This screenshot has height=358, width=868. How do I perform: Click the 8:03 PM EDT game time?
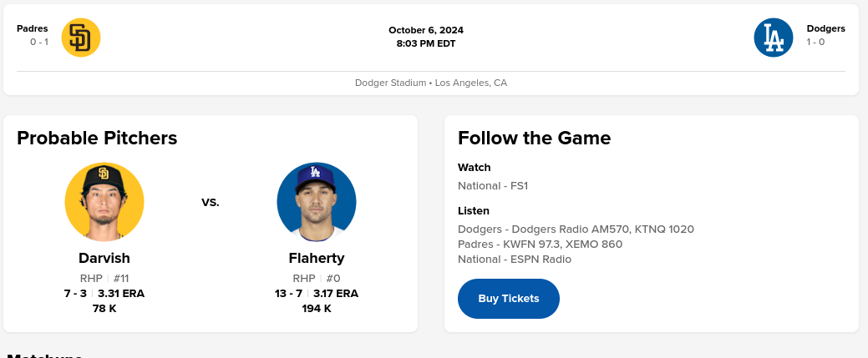(x=425, y=43)
